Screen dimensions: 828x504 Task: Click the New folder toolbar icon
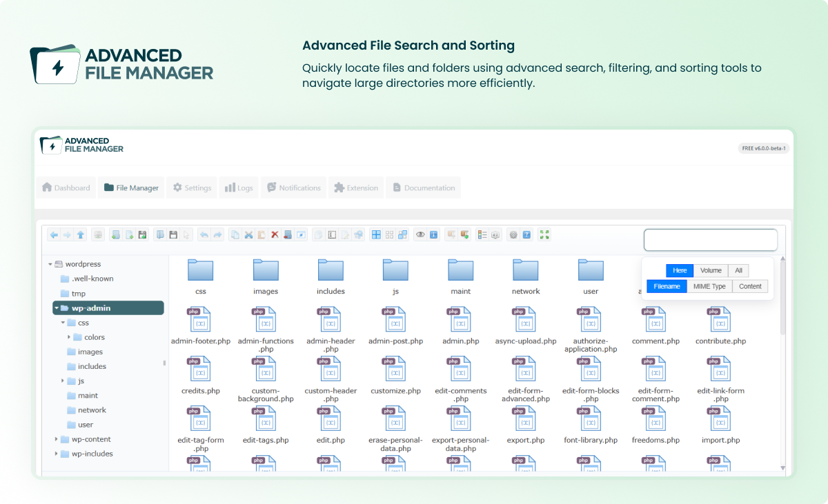(x=115, y=235)
